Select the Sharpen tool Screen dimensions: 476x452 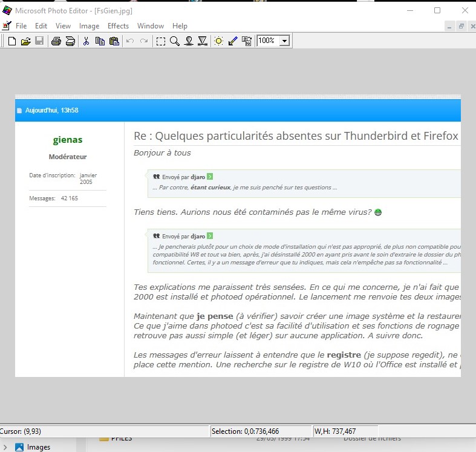point(203,41)
